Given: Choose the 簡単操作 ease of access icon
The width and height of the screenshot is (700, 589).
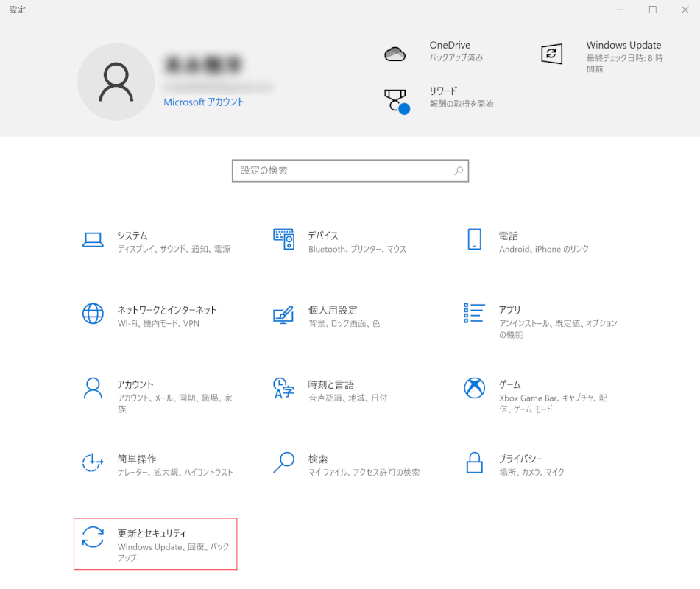Looking at the screenshot, I should [x=93, y=462].
